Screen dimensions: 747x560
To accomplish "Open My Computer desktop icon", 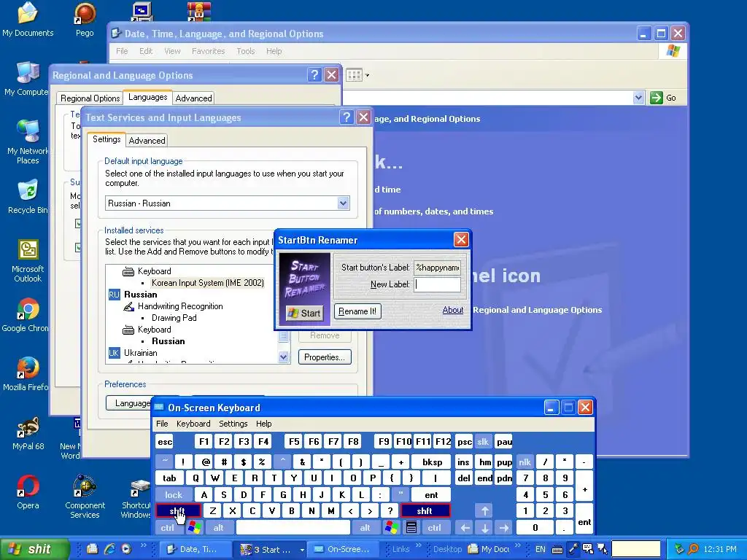I will [x=26, y=79].
